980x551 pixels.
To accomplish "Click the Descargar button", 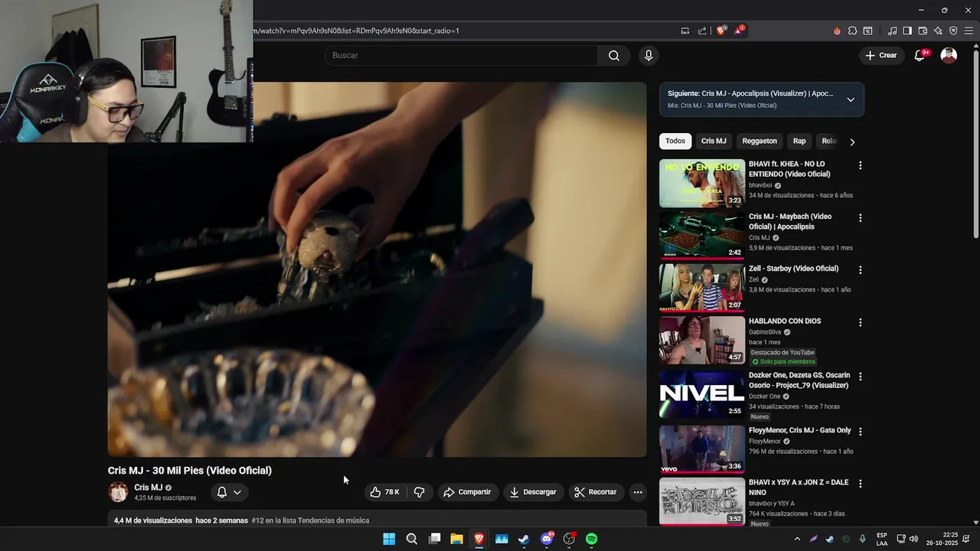I will (533, 492).
